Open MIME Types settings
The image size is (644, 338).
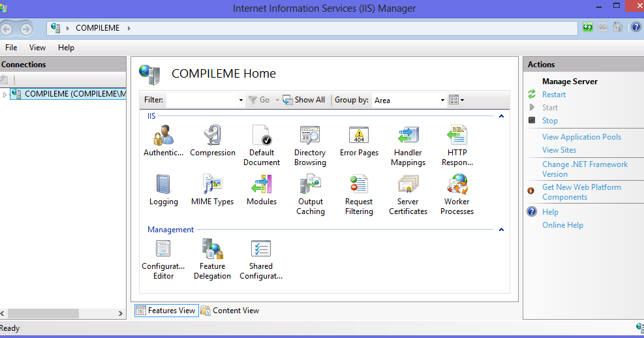pyautogui.click(x=212, y=190)
